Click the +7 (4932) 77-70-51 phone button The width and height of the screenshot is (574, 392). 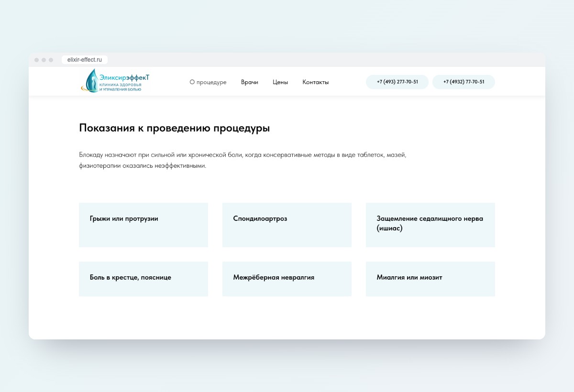(x=464, y=82)
